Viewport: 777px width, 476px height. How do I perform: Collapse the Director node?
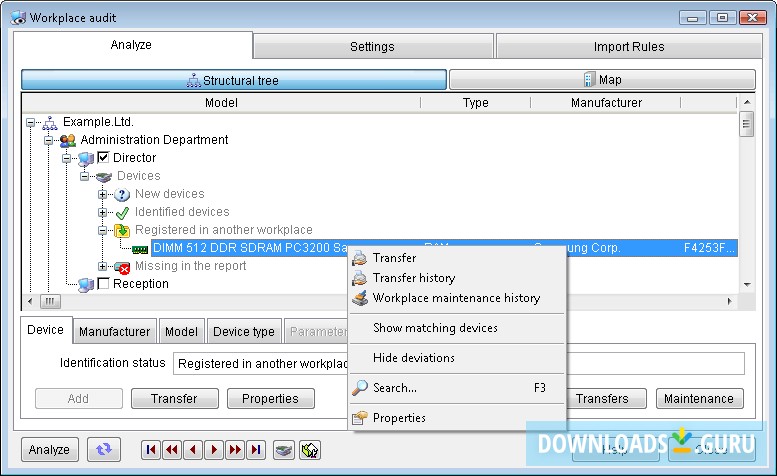click(x=66, y=159)
